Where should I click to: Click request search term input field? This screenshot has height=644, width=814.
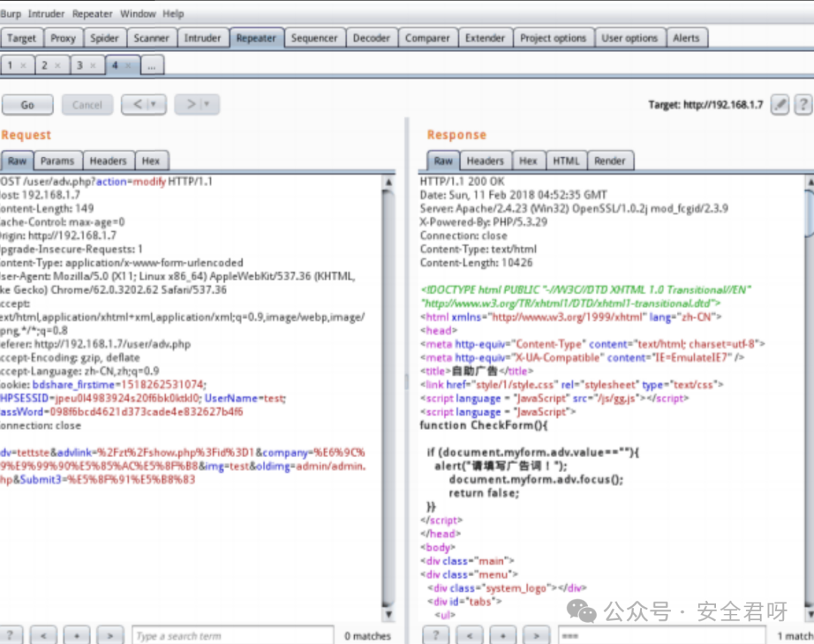233,636
